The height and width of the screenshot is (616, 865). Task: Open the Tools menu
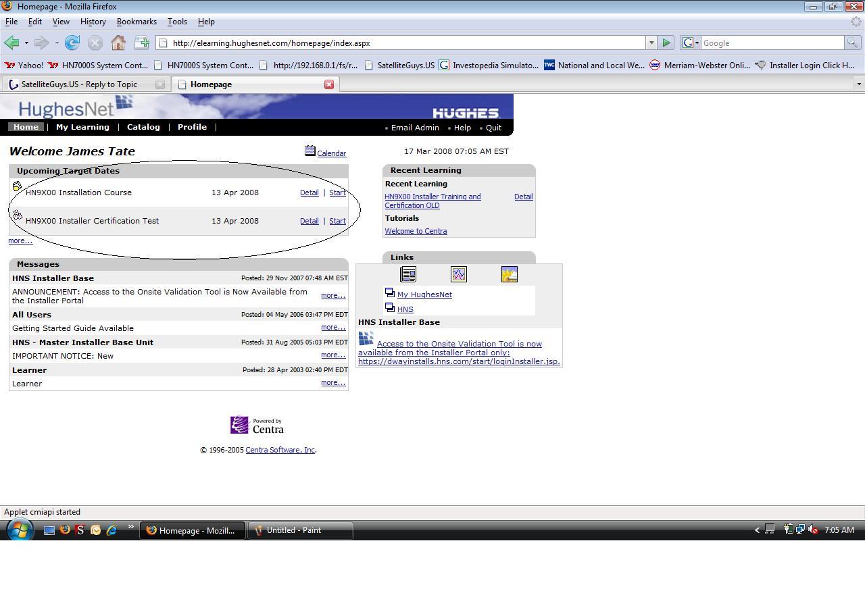click(177, 22)
